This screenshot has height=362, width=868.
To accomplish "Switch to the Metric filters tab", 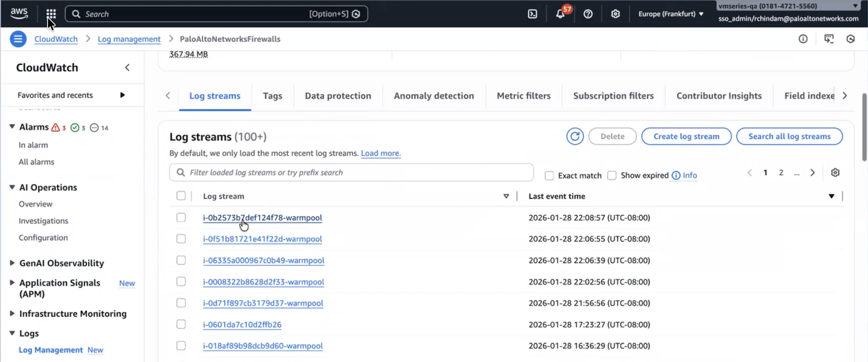I will [x=524, y=96].
